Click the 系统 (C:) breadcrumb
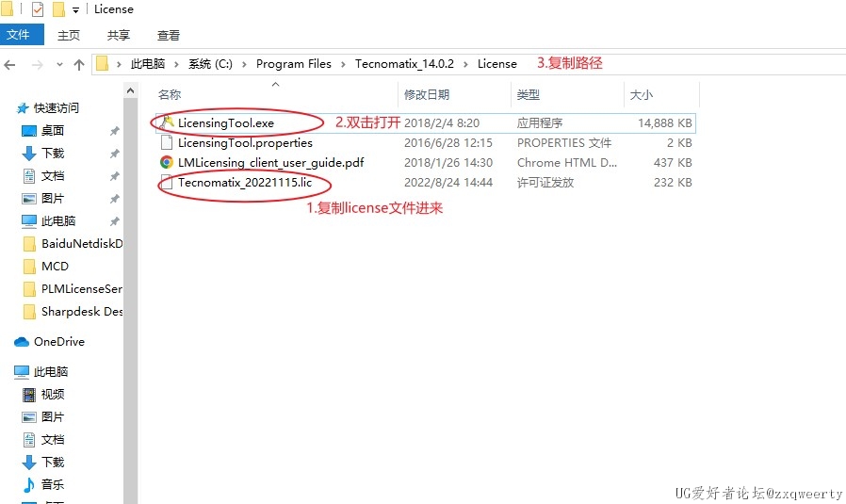 (210, 64)
